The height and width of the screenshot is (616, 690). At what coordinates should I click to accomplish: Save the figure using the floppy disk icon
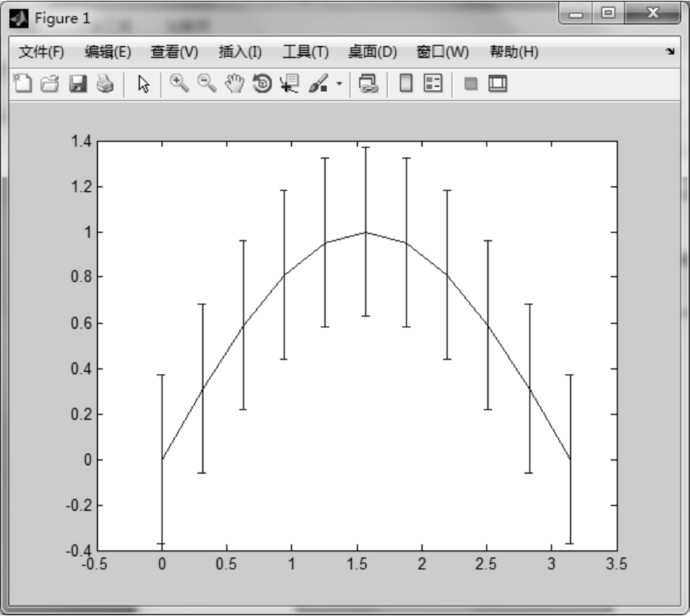tap(77, 84)
